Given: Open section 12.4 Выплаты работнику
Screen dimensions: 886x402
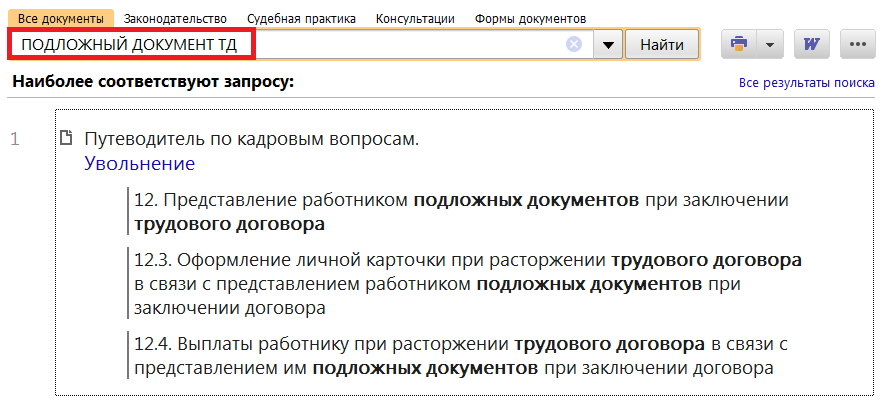Looking at the screenshot, I should [461, 356].
